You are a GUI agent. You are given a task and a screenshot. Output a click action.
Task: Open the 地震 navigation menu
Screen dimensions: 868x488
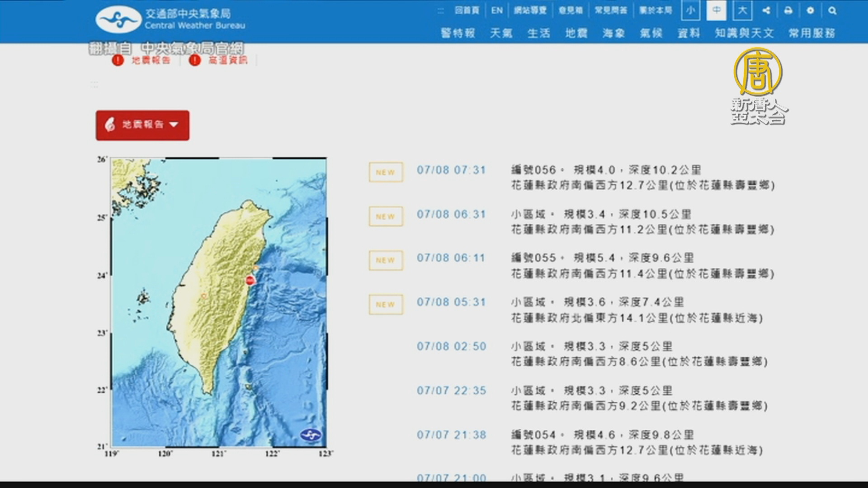pyautogui.click(x=576, y=33)
